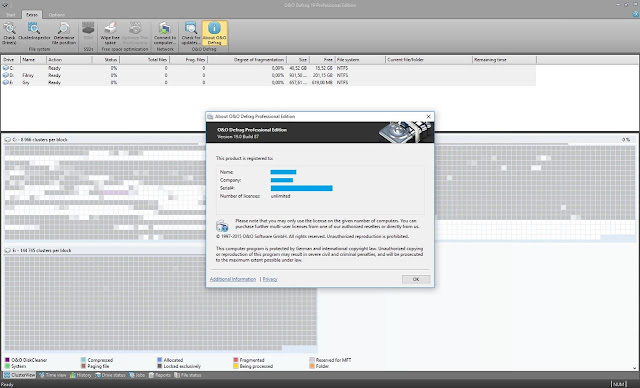The image size is (640, 388).
Task: Select drive C: icon in the list
Action: coord(6,68)
